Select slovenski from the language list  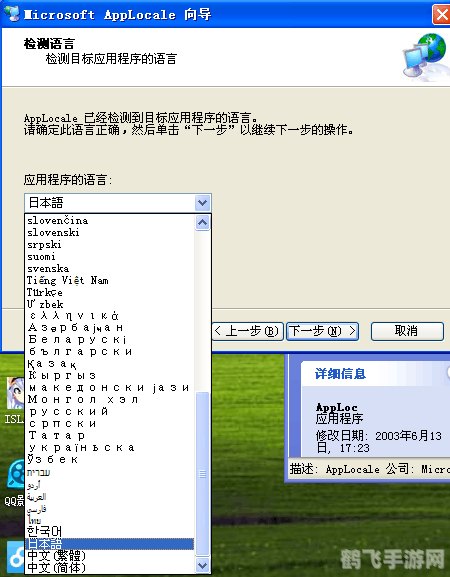click(x=110, y=233)
